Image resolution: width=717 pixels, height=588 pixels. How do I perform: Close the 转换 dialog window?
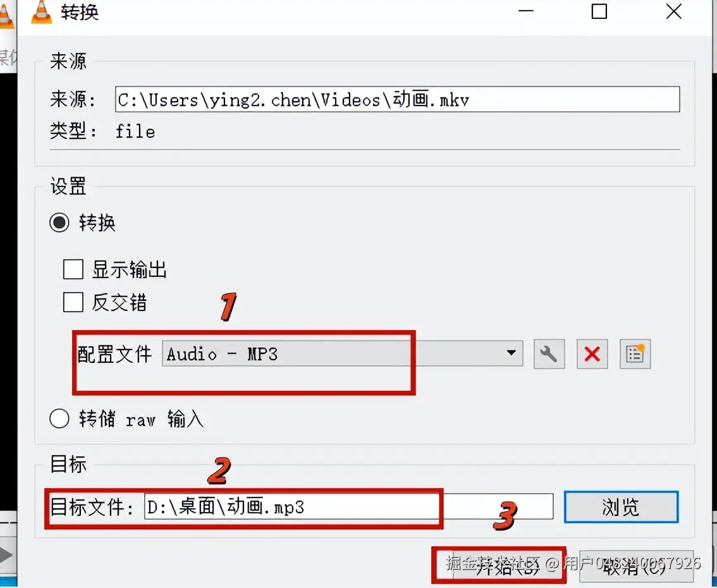tap(674, 11)
